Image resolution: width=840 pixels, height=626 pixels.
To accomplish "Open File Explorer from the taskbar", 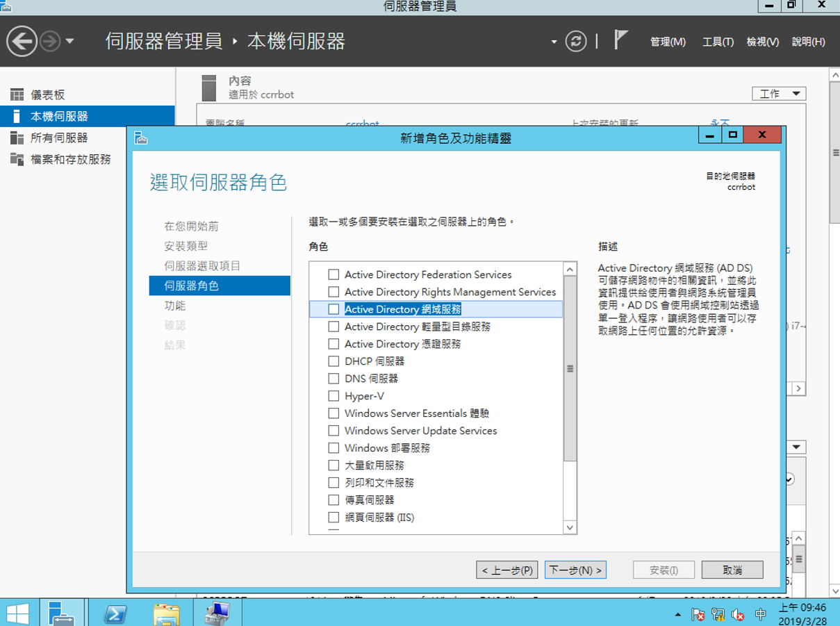I will pyautogui.click(x=167, y=613).
